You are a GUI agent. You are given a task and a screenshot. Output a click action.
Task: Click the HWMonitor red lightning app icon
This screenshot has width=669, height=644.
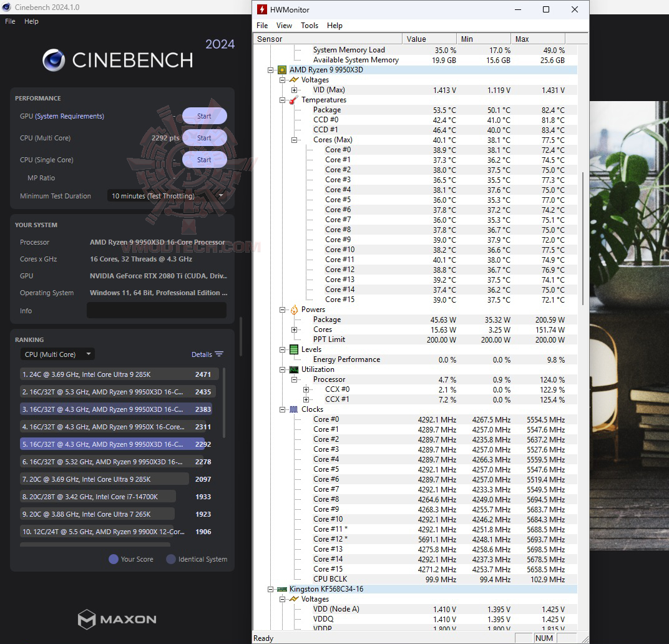pyautogui.click(x=262, y=9)
